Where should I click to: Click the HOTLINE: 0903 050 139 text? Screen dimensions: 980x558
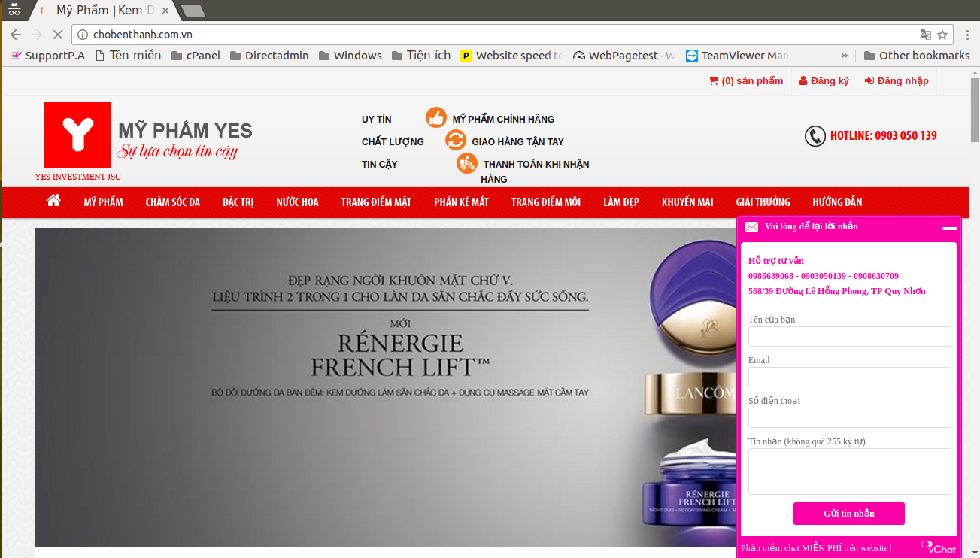(884, 136)
